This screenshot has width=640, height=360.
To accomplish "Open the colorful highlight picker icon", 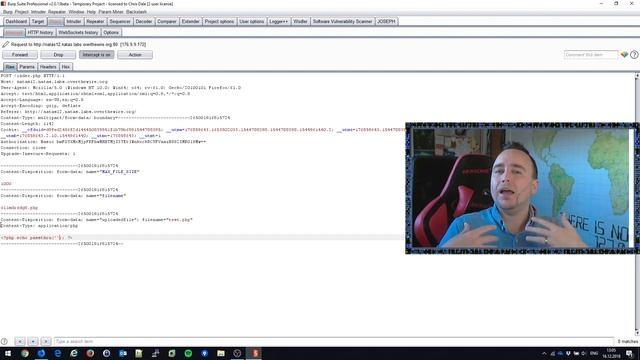I will pyautogui.click(x=624, y=55).
